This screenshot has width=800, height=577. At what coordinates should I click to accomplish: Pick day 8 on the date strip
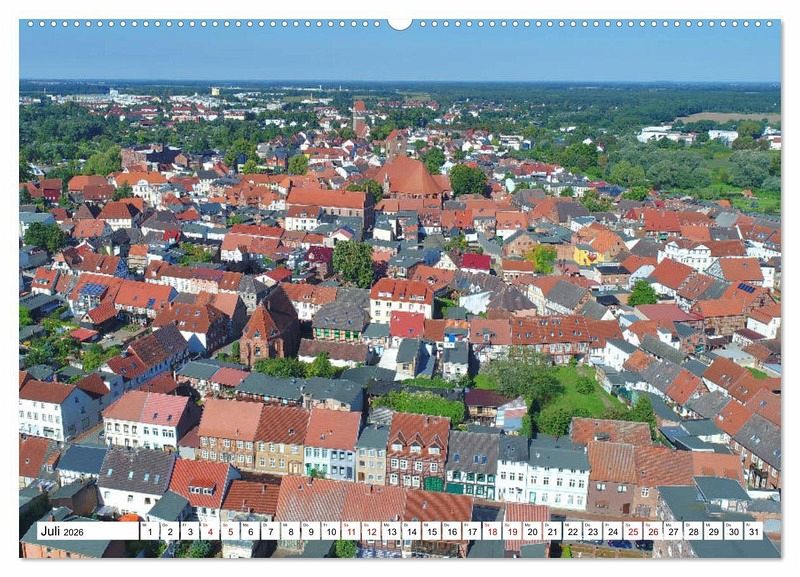click(x=292, y=531)
